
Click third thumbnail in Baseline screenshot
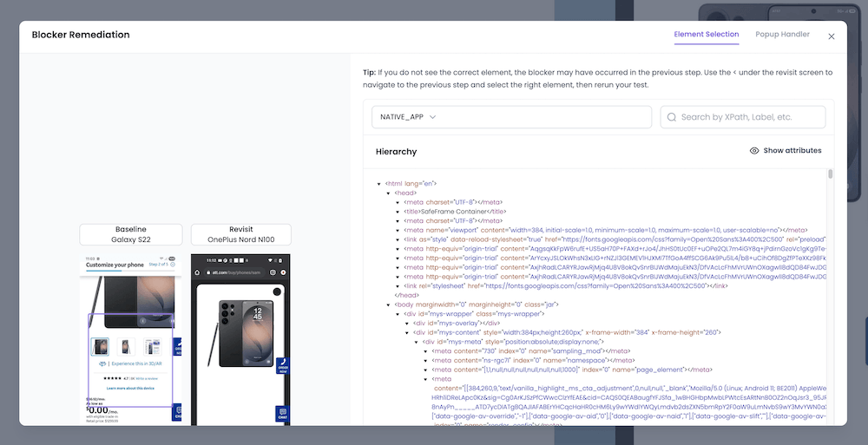(x=152, y=346)
